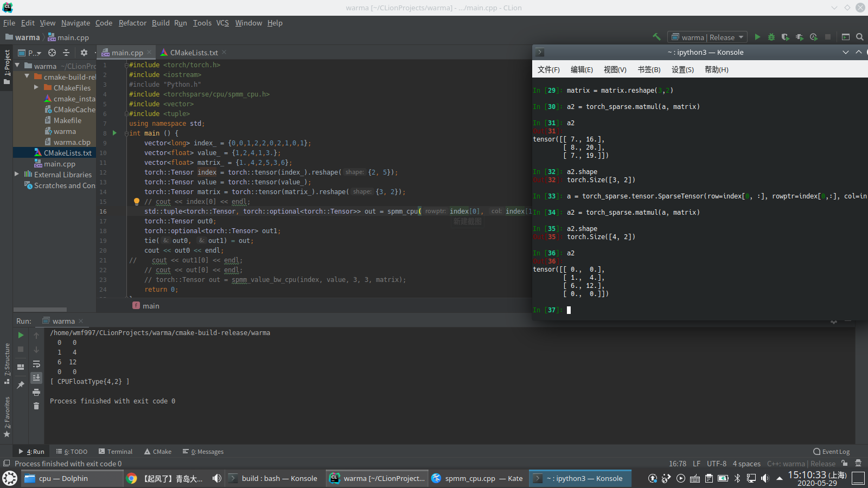
Task: Open the File menu
Action: (9, 23)
